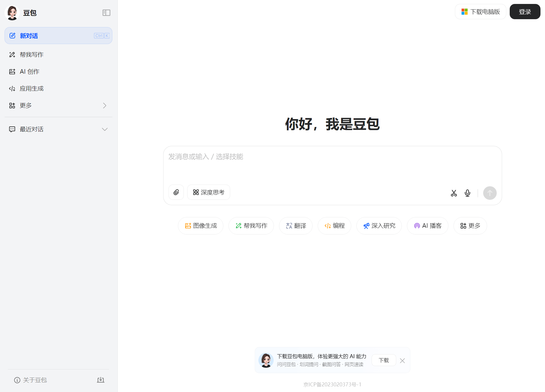The width and height of the screenshot is (545, 392).
Task: Click 下载 in the bottom banner
Action: pyautogui.click(x=384, y=360)
